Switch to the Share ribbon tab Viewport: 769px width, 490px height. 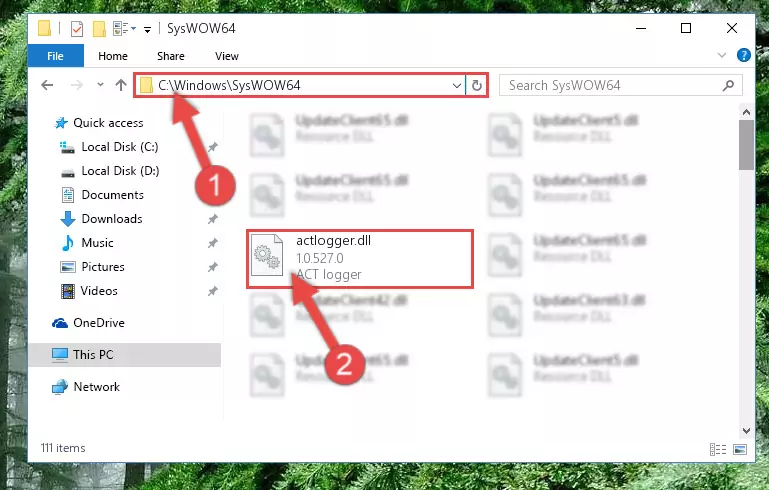point(171,56)
